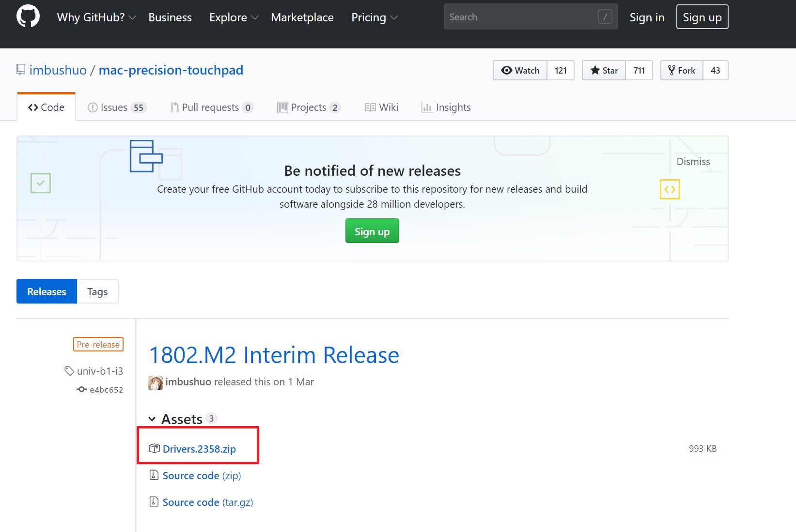Switch to the Issues tab
796x532 pixels.
117,107
